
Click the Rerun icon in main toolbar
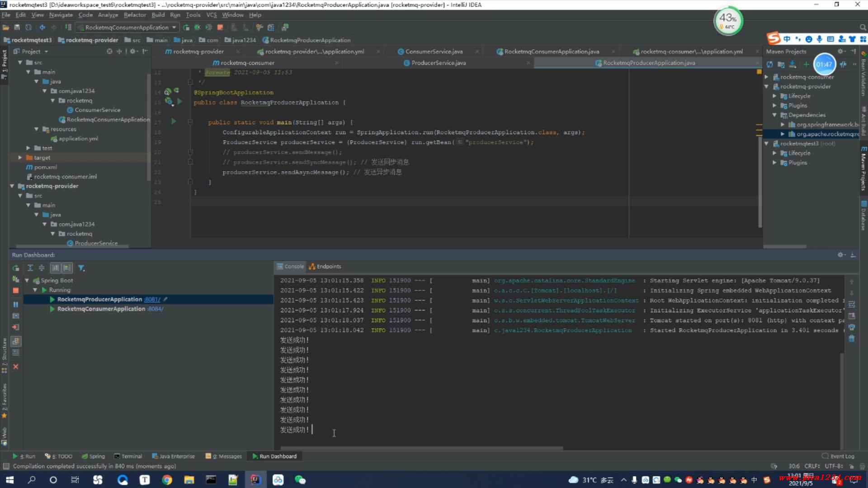pyautogui.click(x=186, y=28)
